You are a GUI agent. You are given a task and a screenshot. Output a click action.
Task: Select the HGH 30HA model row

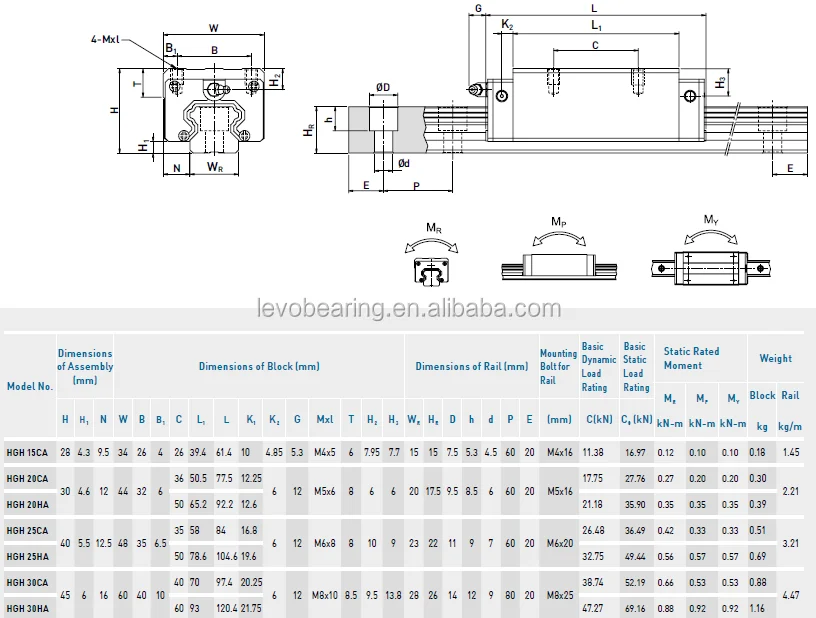pos(29,607)
